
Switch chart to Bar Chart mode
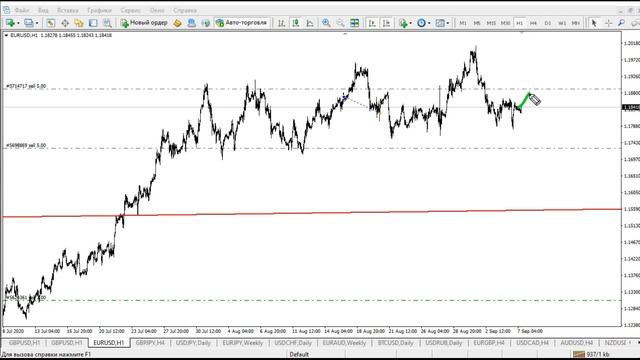[x=281, y=23]
